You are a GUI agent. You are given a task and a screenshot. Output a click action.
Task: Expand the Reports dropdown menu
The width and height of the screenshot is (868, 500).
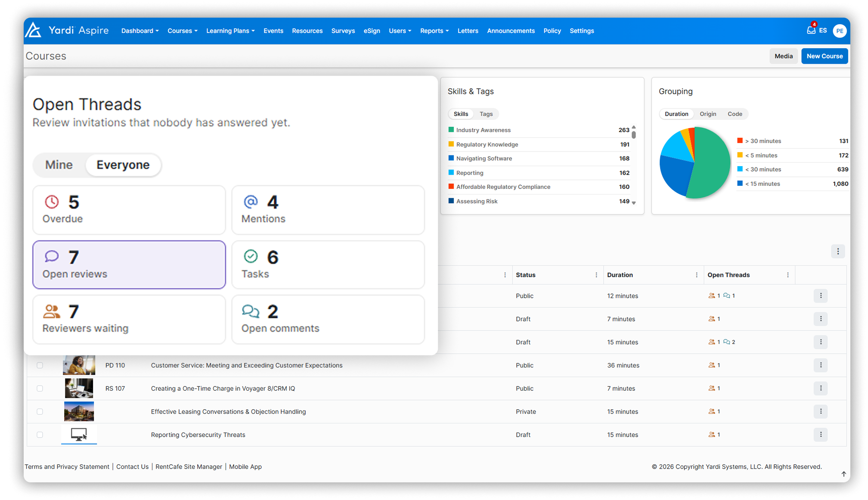click(x=434, y=31)
